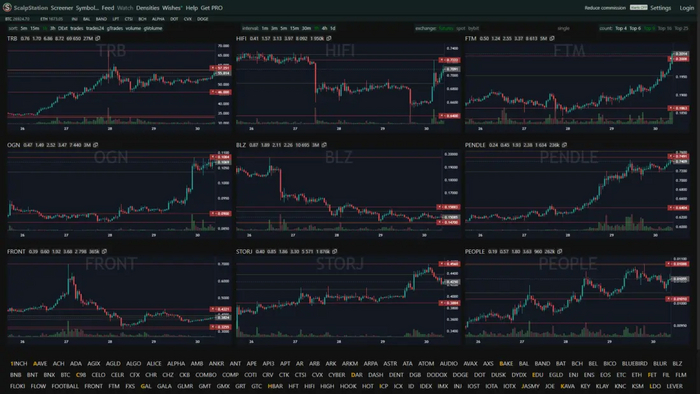The height and width of the screenshot is (394, 700).
Task: Click the pop-out icon beside FRONT stats
Action: [104, 252]
